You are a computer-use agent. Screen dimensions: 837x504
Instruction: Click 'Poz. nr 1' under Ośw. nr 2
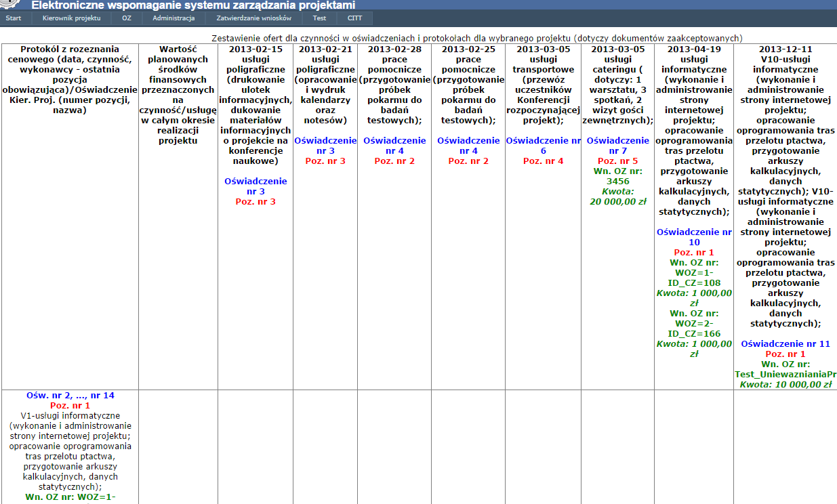pos(70,405)
